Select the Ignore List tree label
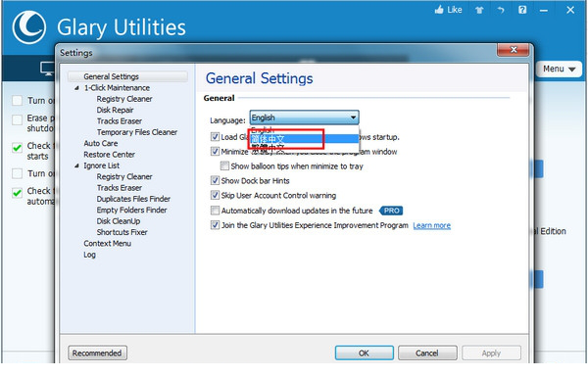This screenshot has width=588, height=377. point(101,165)
